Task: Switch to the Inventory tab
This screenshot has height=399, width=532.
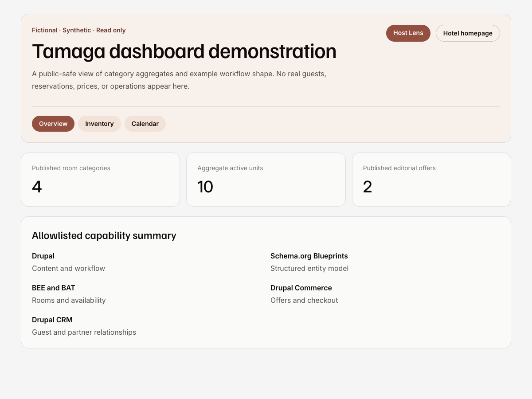Action: pyautogui.click(x=99, y=124)
